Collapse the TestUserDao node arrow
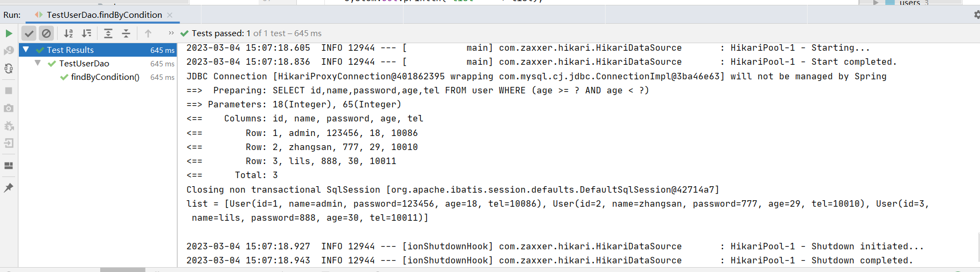 click(38, 63)
